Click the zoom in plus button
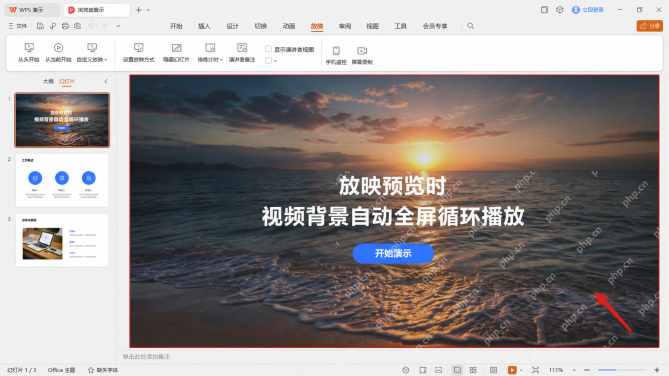 click(x=657, y=370)
